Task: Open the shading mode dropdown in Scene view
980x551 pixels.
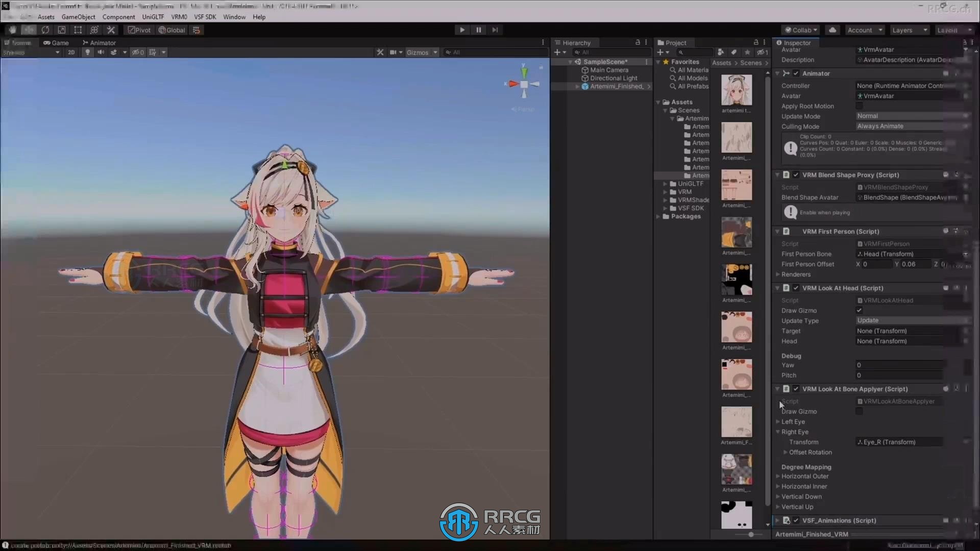Action: tap(31, 52)
